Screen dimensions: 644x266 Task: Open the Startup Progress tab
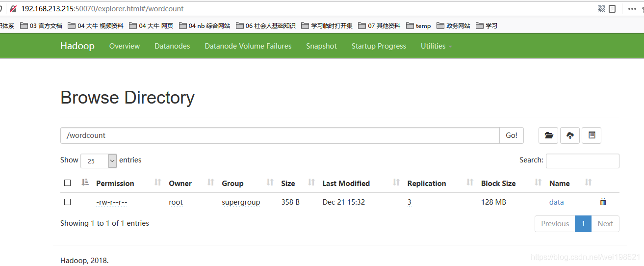click(x=379, y=46)
